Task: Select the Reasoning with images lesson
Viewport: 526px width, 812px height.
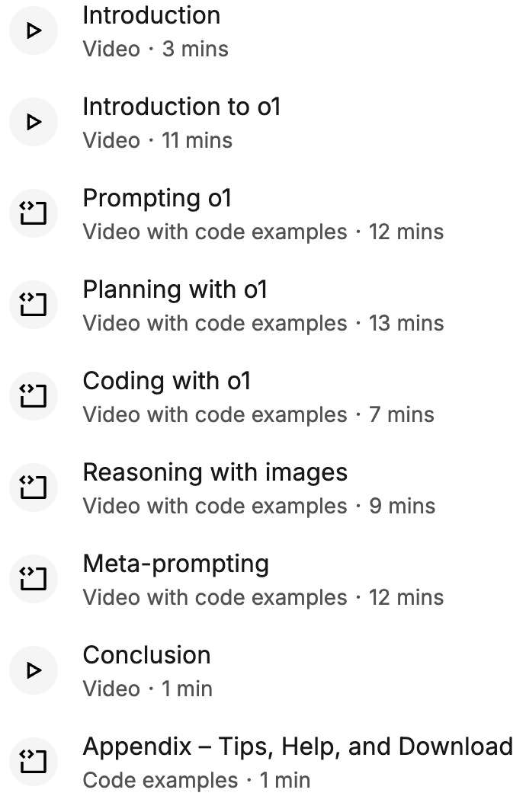Action: pos(214,472)
